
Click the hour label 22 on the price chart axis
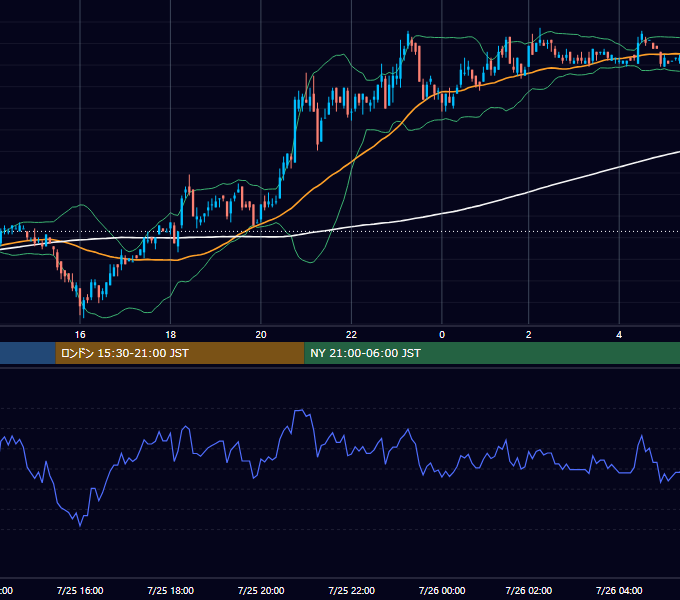(x=351, y=335)
